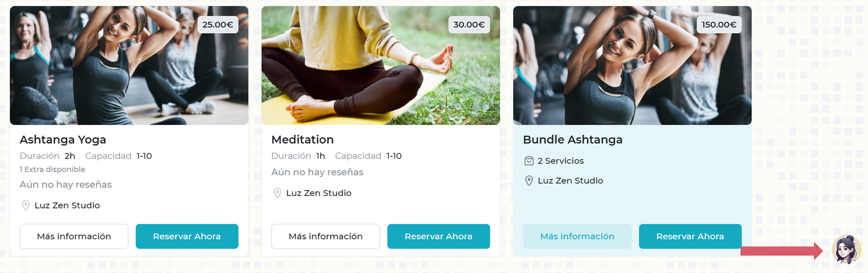The image size is (868, 273).
Task: Reserve Ashtanga Yoga with Reservar Ahora
Action: [187, 236]
